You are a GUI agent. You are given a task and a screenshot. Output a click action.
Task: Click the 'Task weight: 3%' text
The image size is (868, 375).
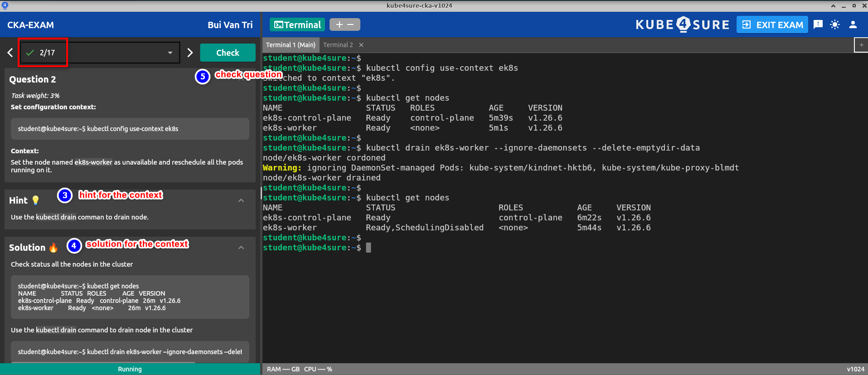pyautogui.click(x=35, y=96)
